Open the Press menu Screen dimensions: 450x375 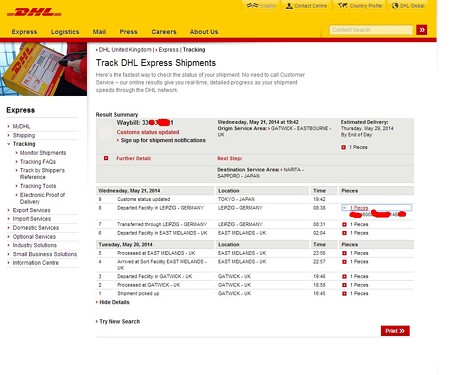[x=128, y=32]
